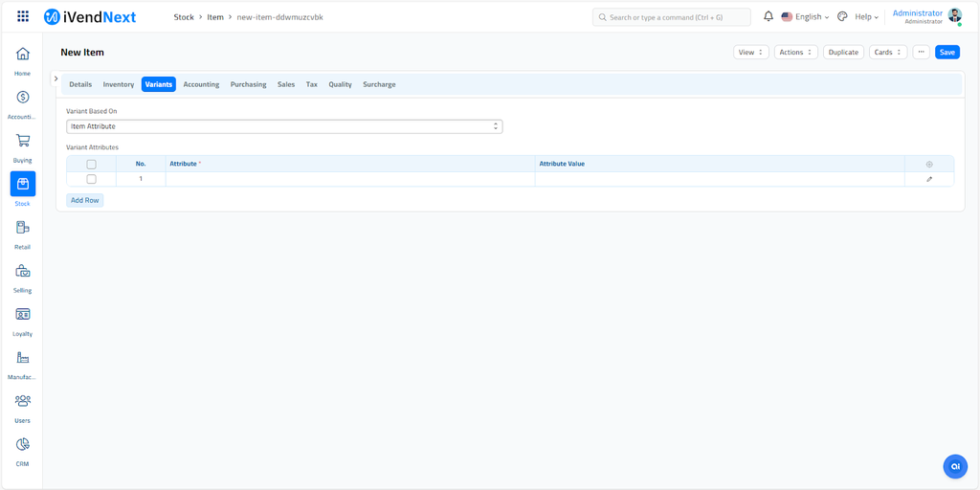The height and width of the screenshot is (490, 980).
Task: Switch to the Accounting tab
Action: pos(201,84)
